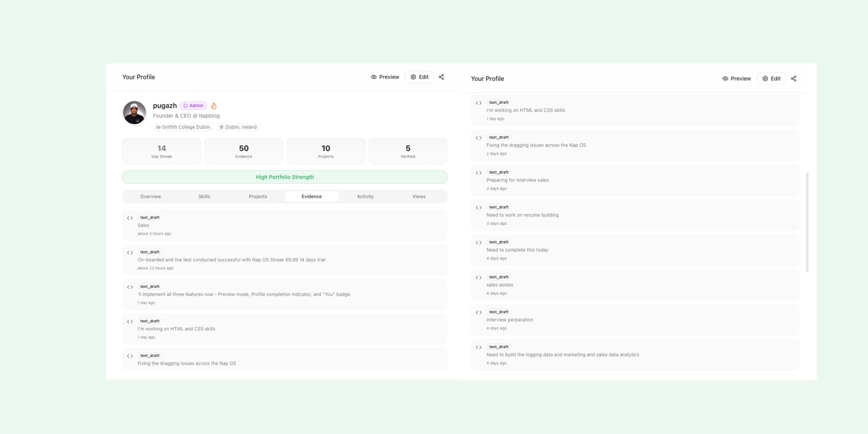Open the 14 Day Streak stat card
Screen dimensions: 868x434
[x=162, y=151]
